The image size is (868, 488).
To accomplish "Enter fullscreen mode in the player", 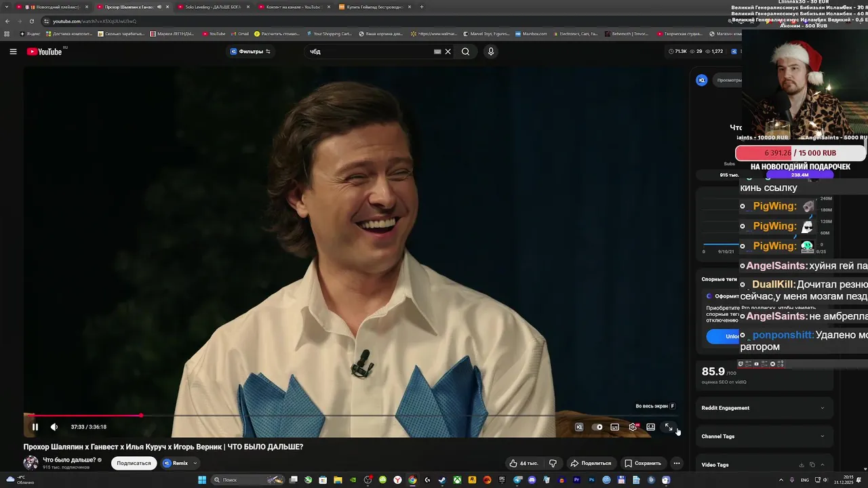I will [669, 427].
